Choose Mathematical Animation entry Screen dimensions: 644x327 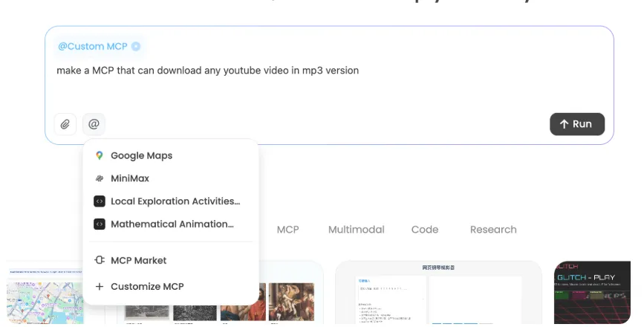pyautogui.click(x=171, y=224)
